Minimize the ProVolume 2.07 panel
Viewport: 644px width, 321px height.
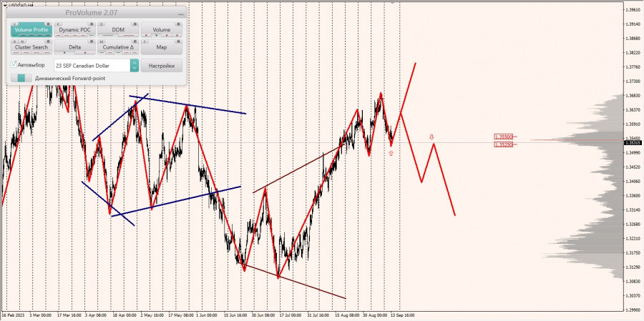(x=181, y=14)
